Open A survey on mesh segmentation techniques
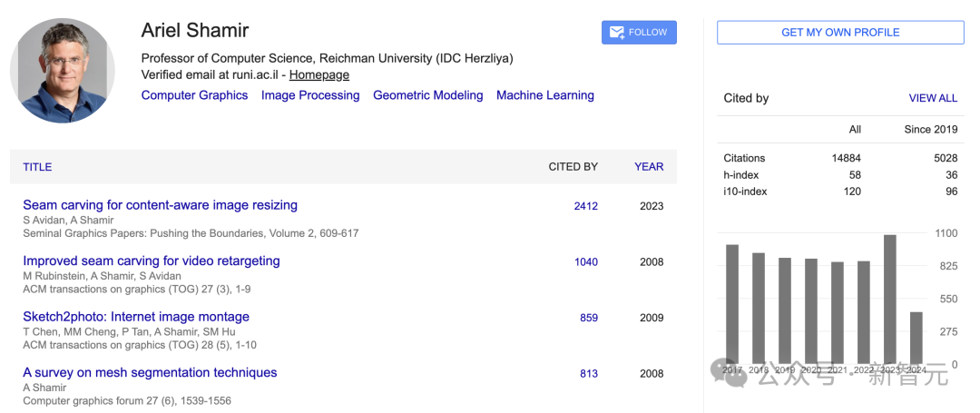980x413 pixels. [x=150, y=372]
